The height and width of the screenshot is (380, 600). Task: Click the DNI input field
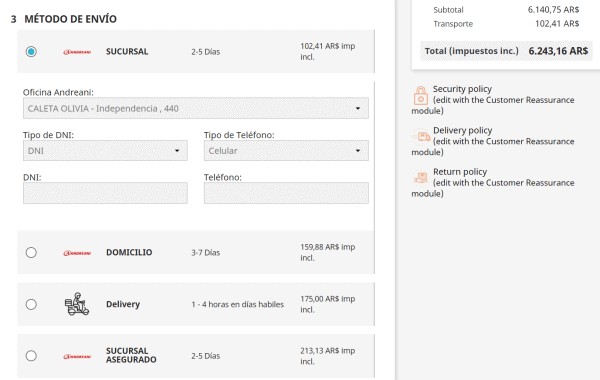105,193
